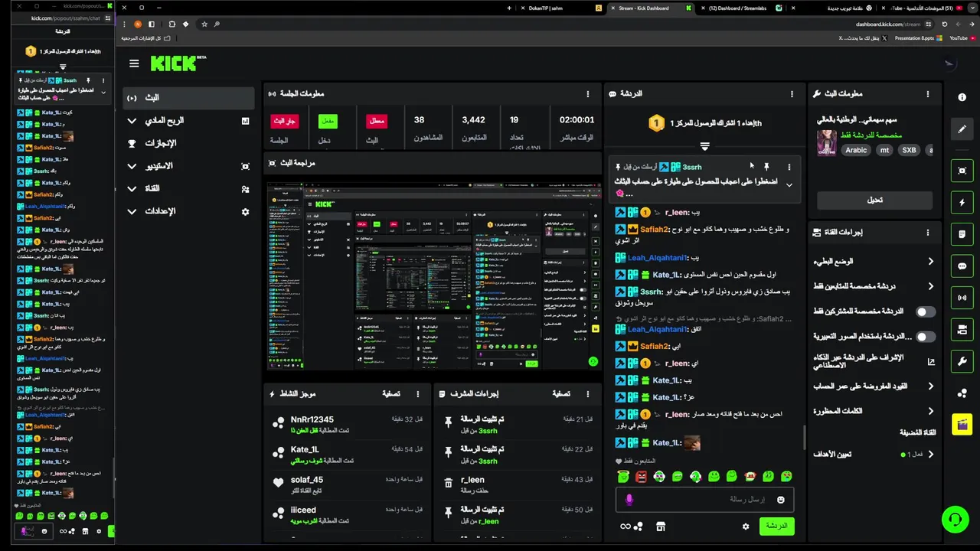Select the SXB tag chip
Screen dimensions: 980x551
[x=909, y=150]
